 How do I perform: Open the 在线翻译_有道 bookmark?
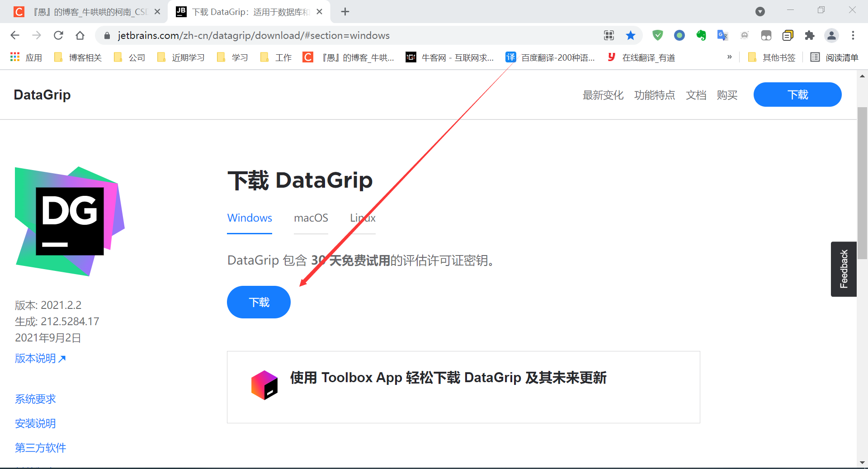(642, 57)
